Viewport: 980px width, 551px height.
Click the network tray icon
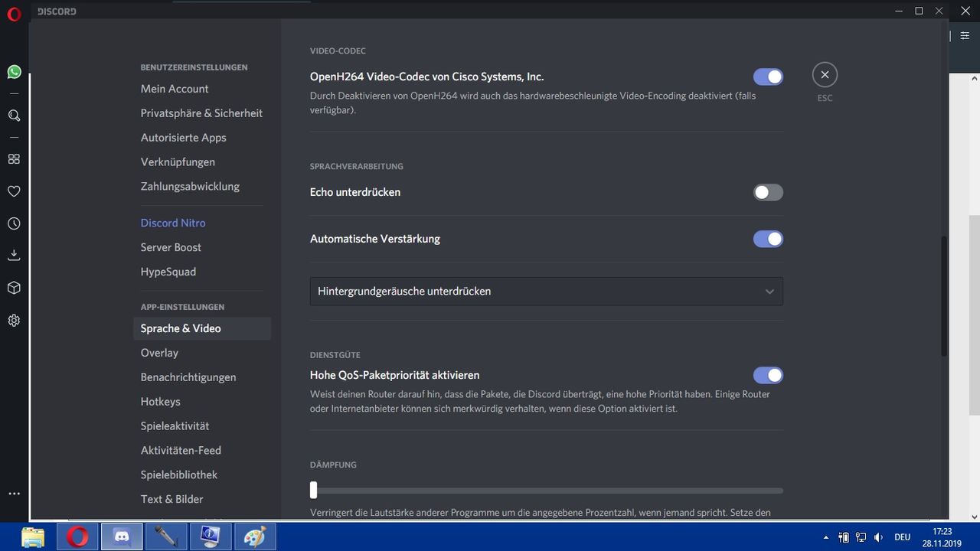(x=861, y=537)
